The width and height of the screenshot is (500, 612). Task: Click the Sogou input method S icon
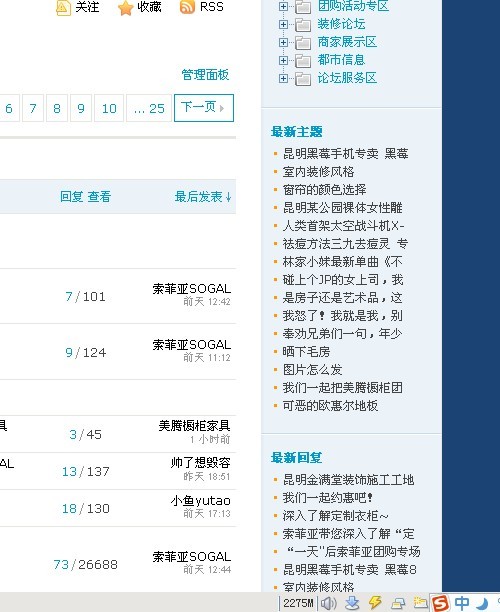440,603
